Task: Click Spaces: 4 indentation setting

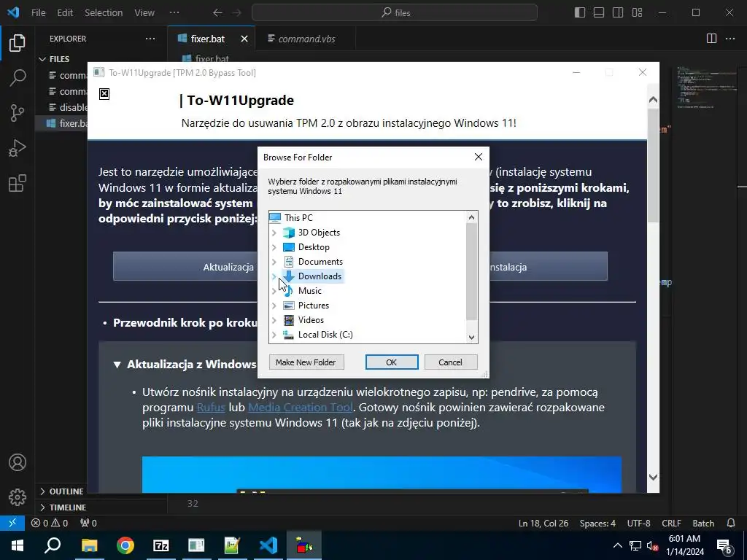Action: (x=597, y=523)
